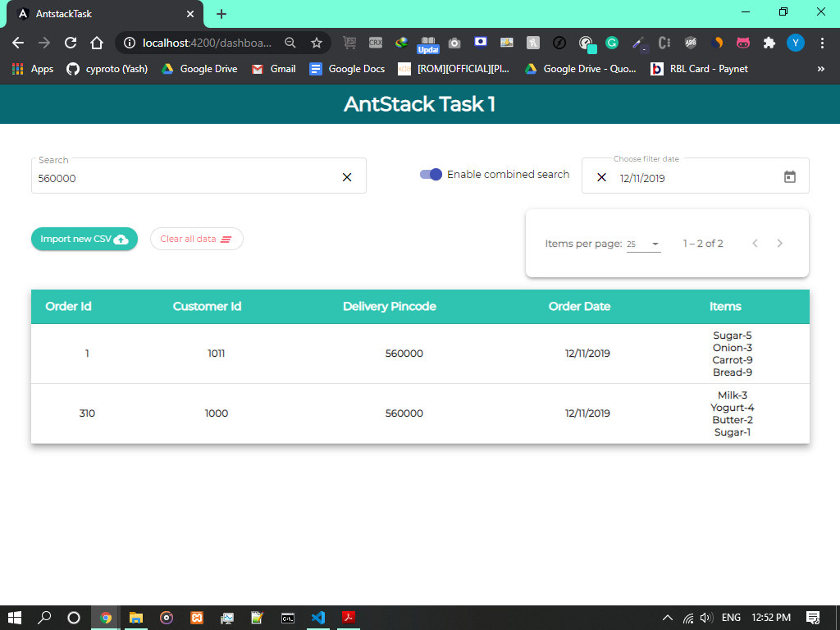
Task: Select order id 310 cell
Action: tap(87, 413)
